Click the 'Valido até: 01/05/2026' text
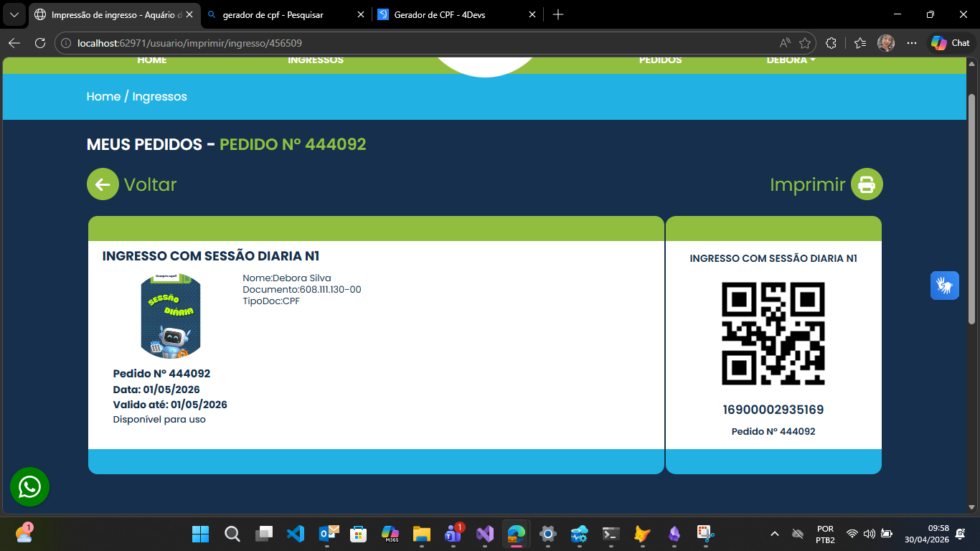 [170, 405]
